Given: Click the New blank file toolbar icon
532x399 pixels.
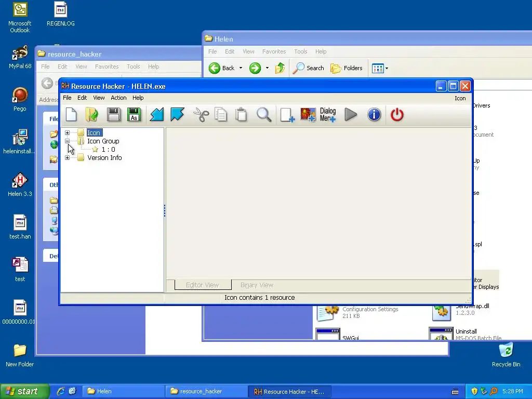Looking at the screenshot, I should tap(71, 114).
